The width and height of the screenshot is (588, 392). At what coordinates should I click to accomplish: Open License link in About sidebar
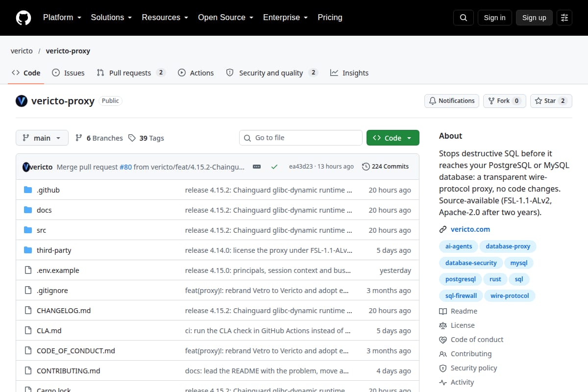tap(457, 325)
